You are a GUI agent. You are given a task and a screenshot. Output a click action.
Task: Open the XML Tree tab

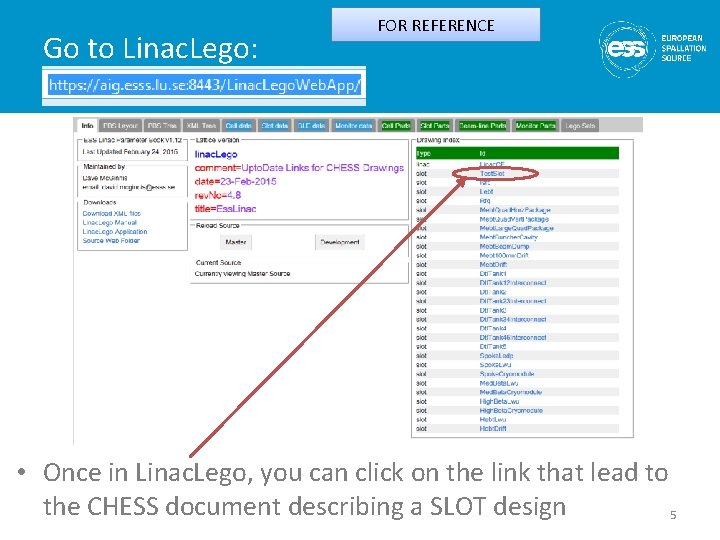tap(201, 125)
